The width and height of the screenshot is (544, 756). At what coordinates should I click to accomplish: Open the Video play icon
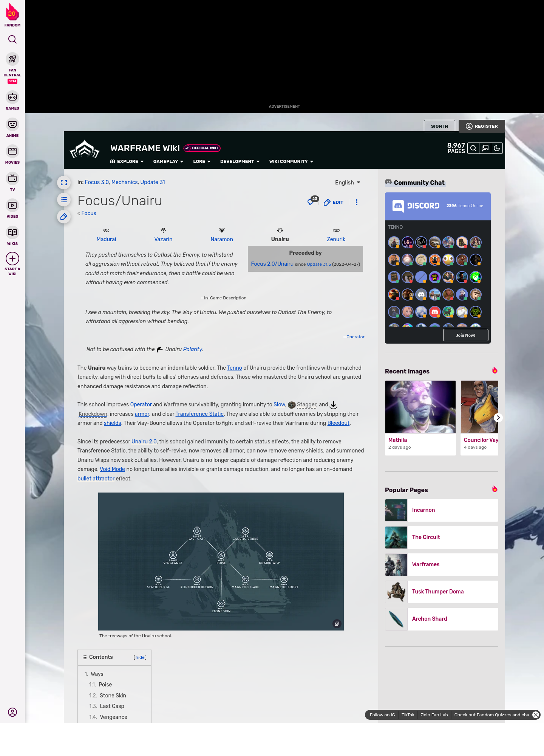pos(12,205)
